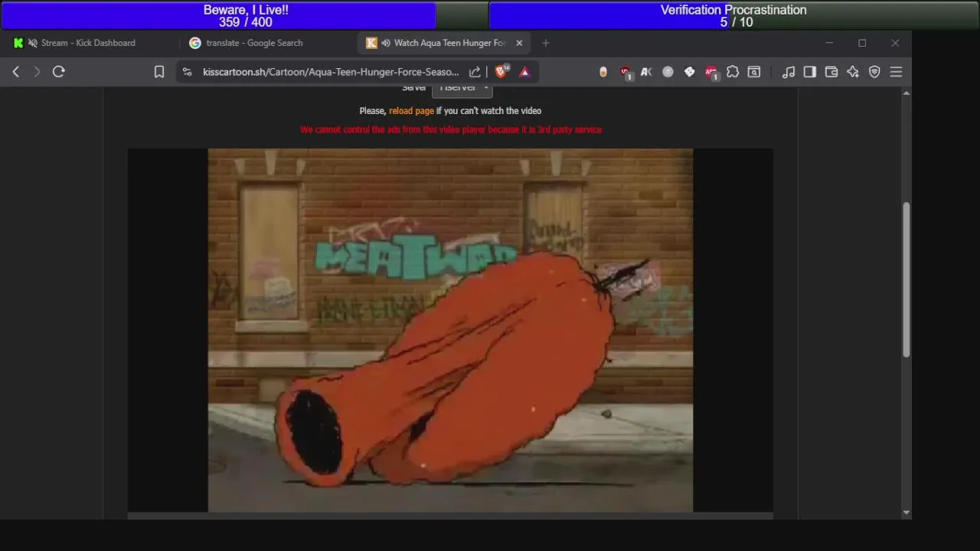
Task: Open the diamond-shaped extension icon
Action: click(x=690, y=72)
